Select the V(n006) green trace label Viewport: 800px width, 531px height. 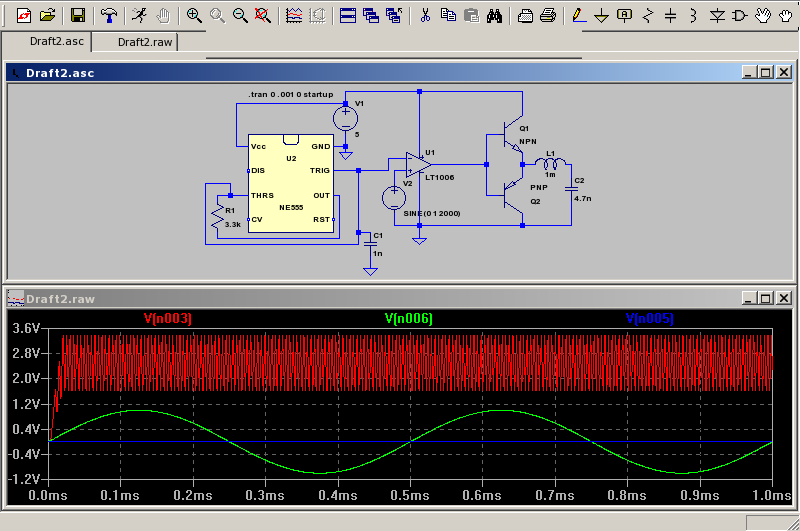pos(409,319)
